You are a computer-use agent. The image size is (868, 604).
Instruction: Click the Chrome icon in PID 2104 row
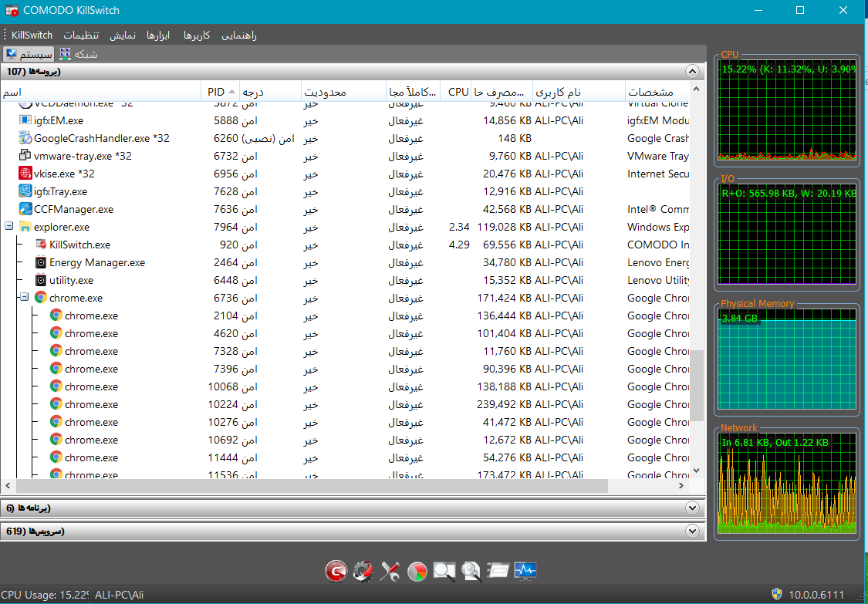56,315
